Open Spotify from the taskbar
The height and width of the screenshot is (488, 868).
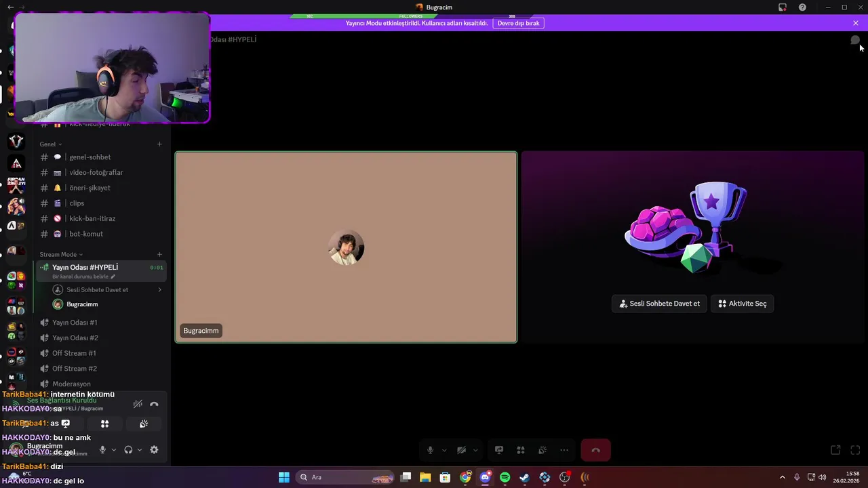click(x=505, y=477)
